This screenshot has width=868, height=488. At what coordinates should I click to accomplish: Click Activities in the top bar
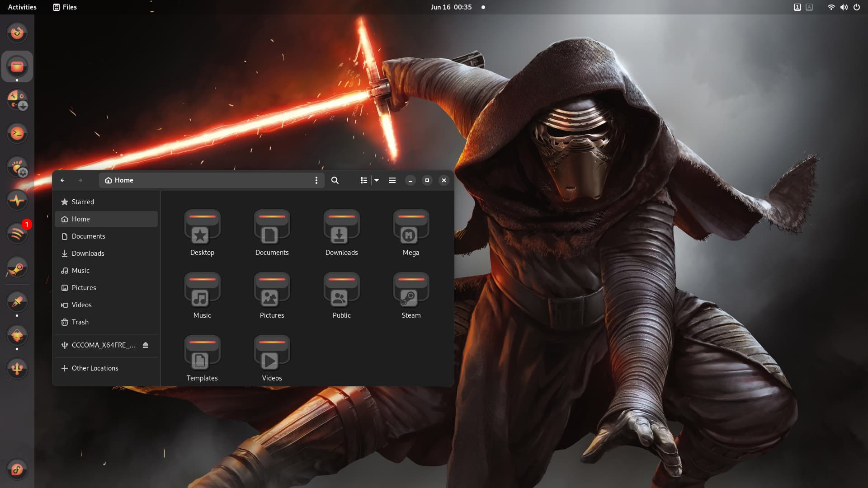pyautogui.click(x=22, y=7)
